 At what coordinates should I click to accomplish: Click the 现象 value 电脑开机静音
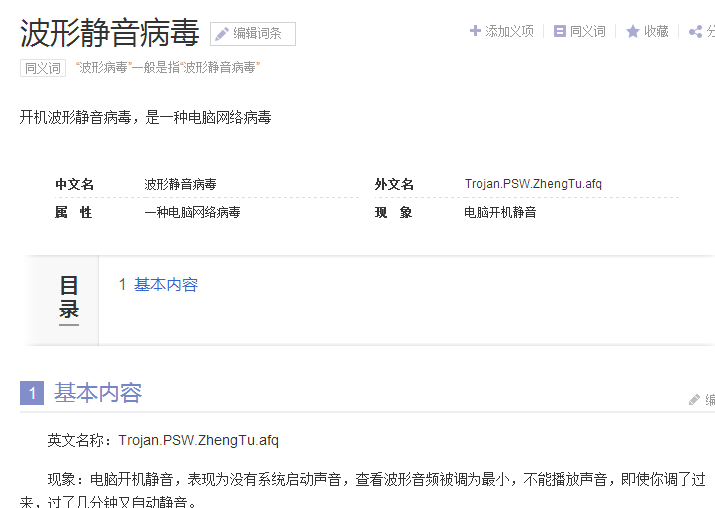click(500, 212)
